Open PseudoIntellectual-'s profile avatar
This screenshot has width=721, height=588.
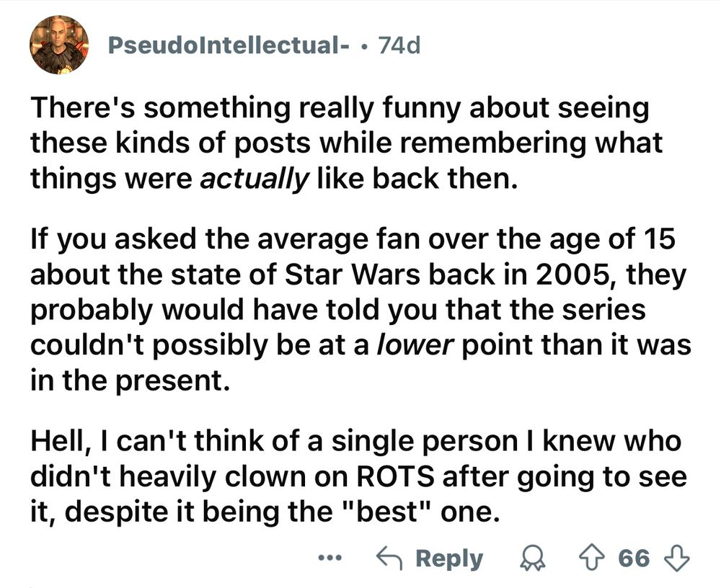[x=59, y=45]
